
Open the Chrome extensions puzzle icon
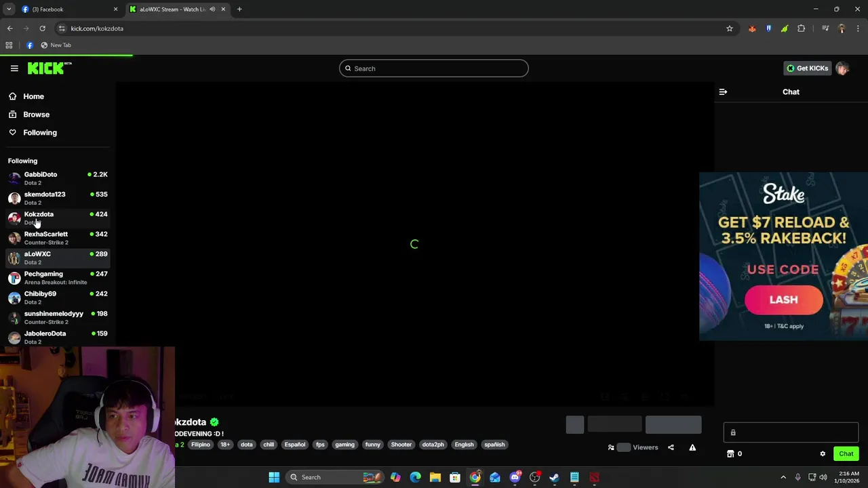(x=802, y=28)
